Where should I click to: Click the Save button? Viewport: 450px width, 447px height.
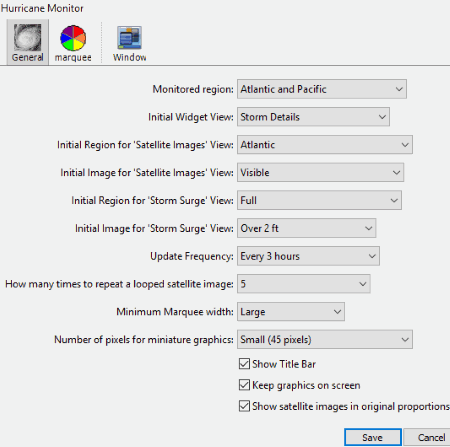pyautogui.click(x=373, y=437)
